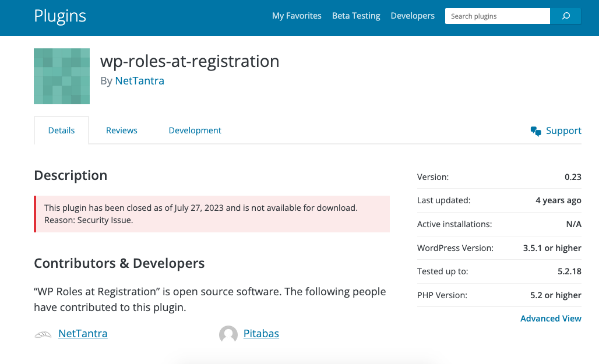Click the Support speech bubbles icon
Viewport: 599px width, 364px height.
pos(536,131)
